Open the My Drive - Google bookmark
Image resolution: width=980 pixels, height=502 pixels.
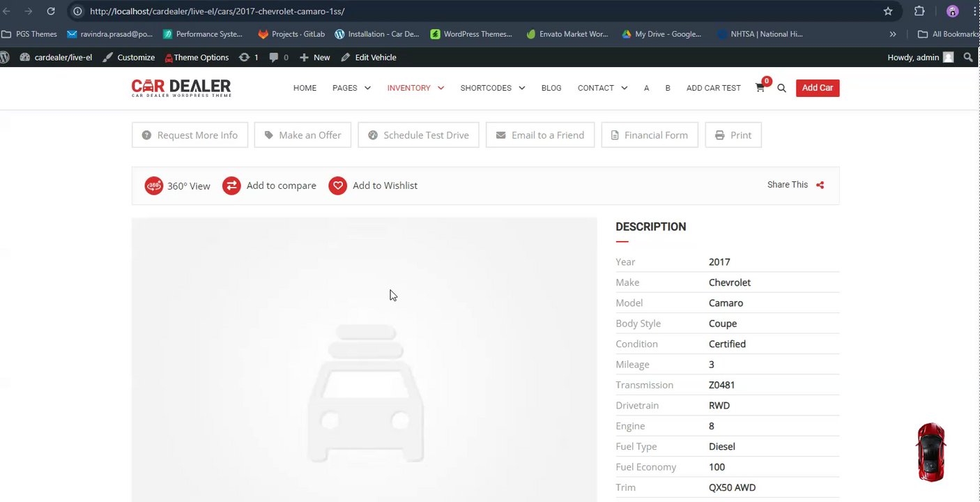[x=661, y=33]
